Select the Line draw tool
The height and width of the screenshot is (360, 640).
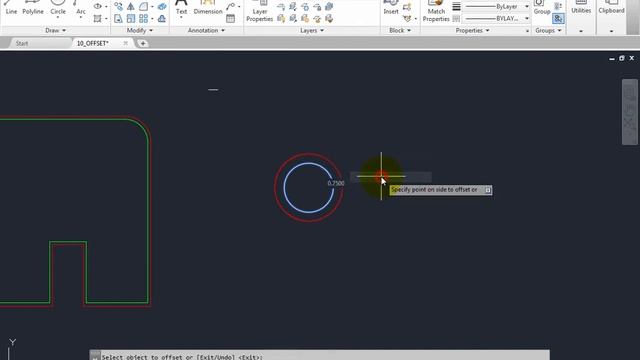(x=11, y=8)
